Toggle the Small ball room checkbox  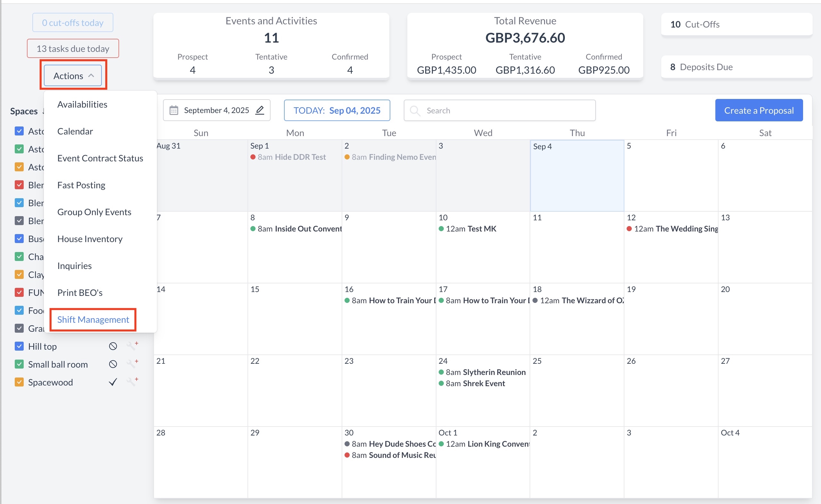pyautogui.click(x=19, y=364)
